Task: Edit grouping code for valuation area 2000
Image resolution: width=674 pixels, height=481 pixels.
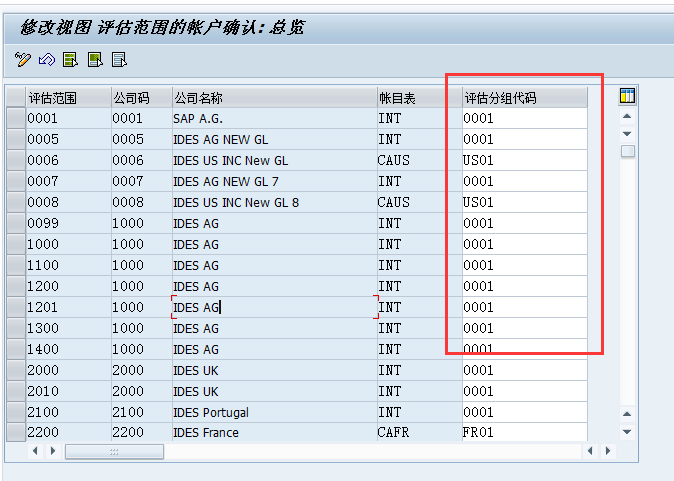Action: (x=524, y=370)
